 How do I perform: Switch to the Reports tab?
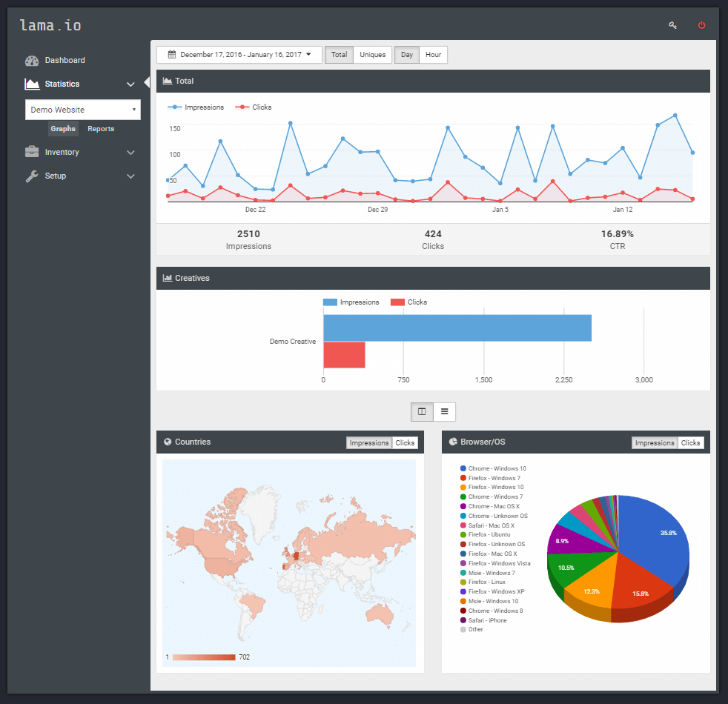click(x=101, y=128)
